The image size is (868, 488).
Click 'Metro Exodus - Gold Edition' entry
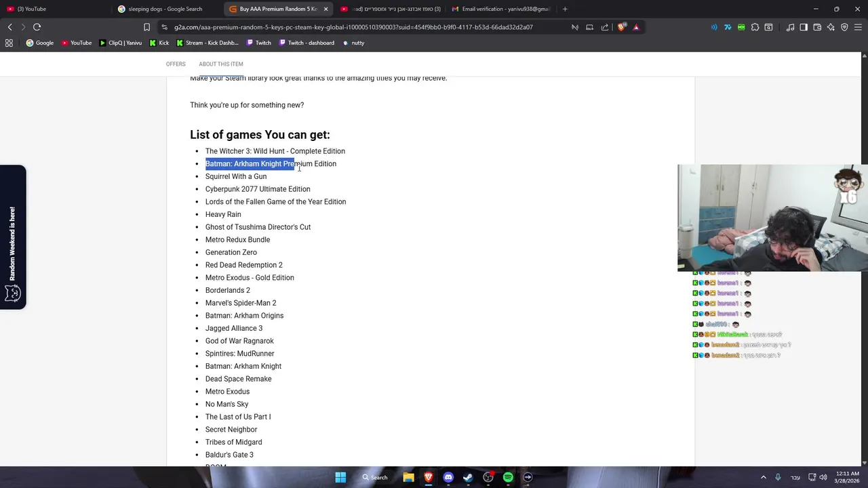[x=250, y=278]
